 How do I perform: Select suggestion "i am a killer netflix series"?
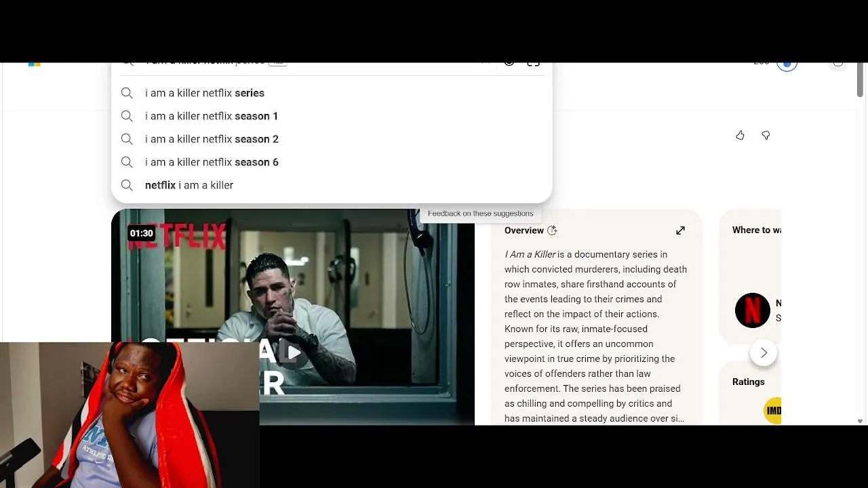[x=332, y=93]
